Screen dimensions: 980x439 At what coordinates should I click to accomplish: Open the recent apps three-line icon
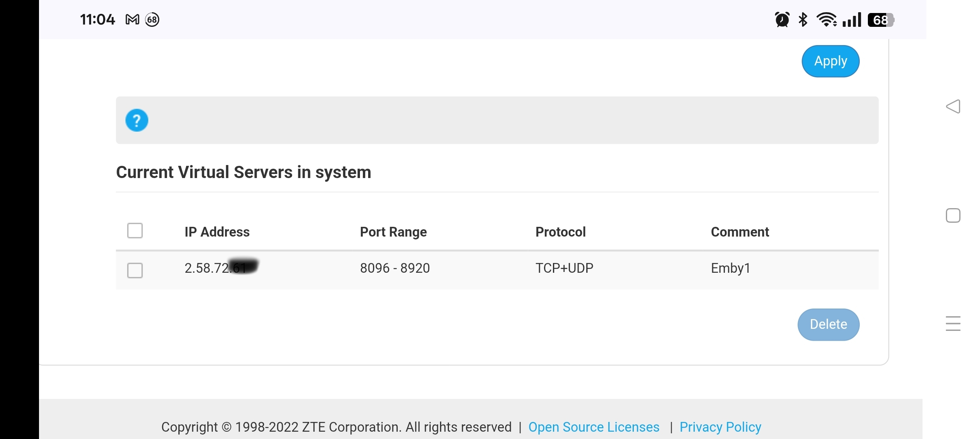click(953, 324)
